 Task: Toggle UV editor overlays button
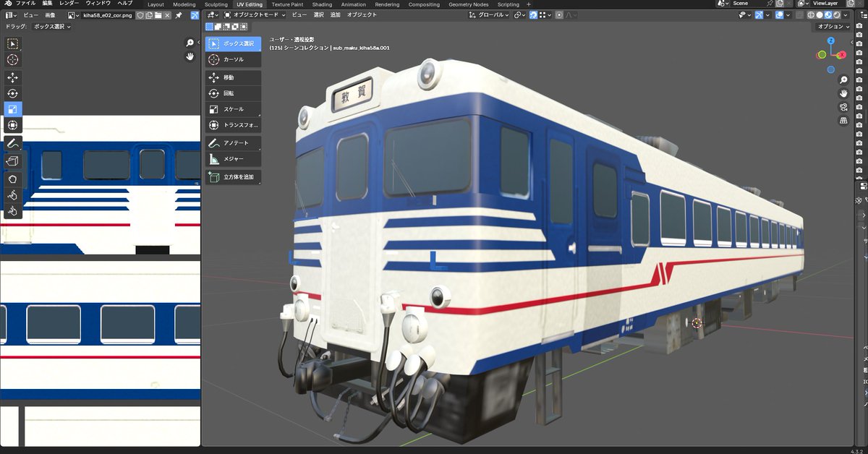click(195, 15)
